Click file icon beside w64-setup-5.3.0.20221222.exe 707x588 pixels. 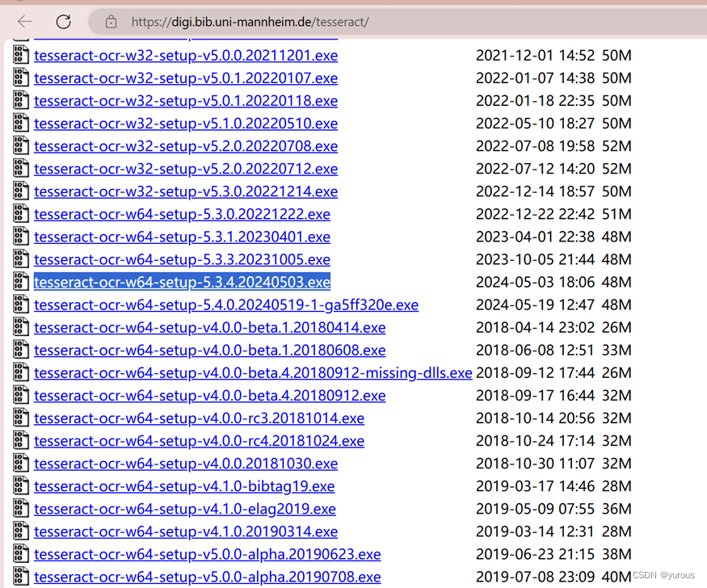click(21, 213)
